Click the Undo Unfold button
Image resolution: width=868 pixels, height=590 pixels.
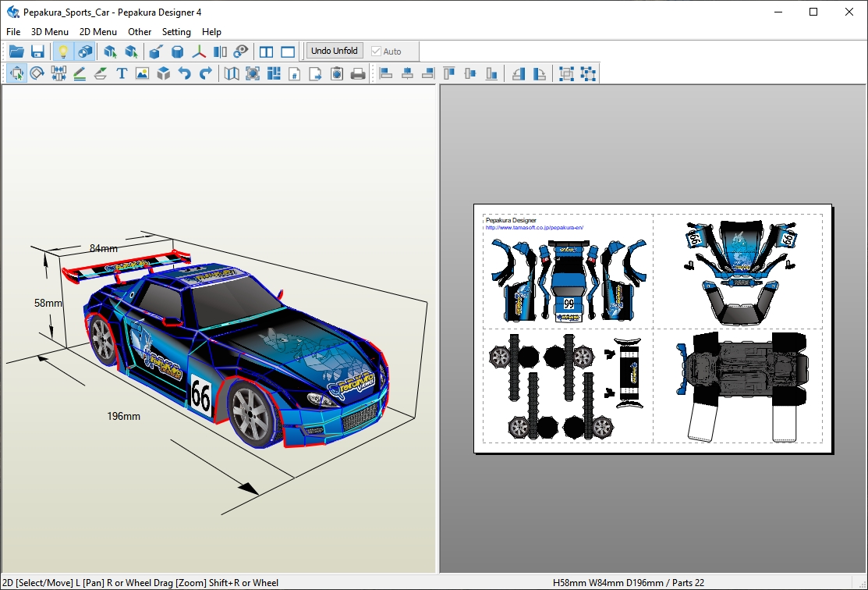[x=335, y=51]
